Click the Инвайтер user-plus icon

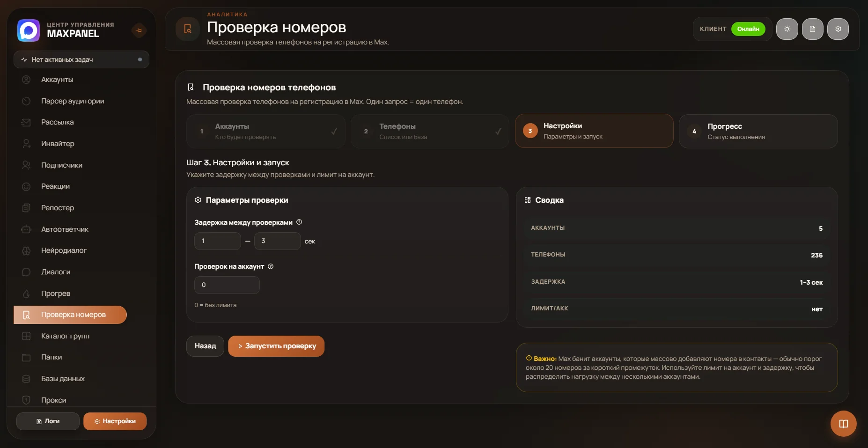coord(26,144)
